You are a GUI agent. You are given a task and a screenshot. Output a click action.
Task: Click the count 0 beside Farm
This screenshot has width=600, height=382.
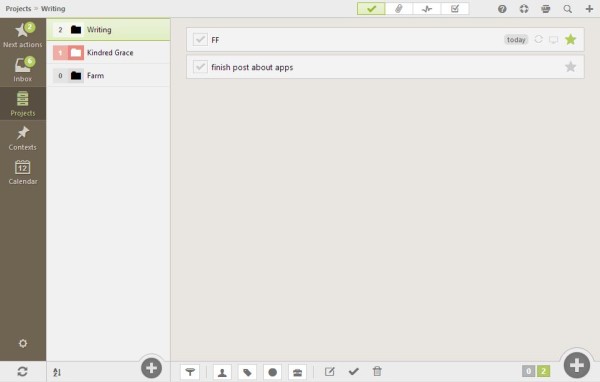tap(60, 75)
